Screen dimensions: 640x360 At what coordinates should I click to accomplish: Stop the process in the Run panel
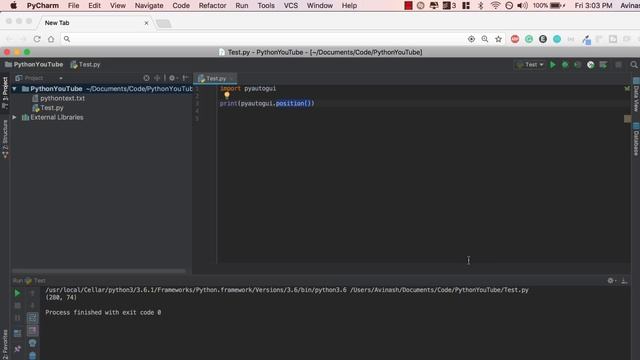tap(17, 305)
